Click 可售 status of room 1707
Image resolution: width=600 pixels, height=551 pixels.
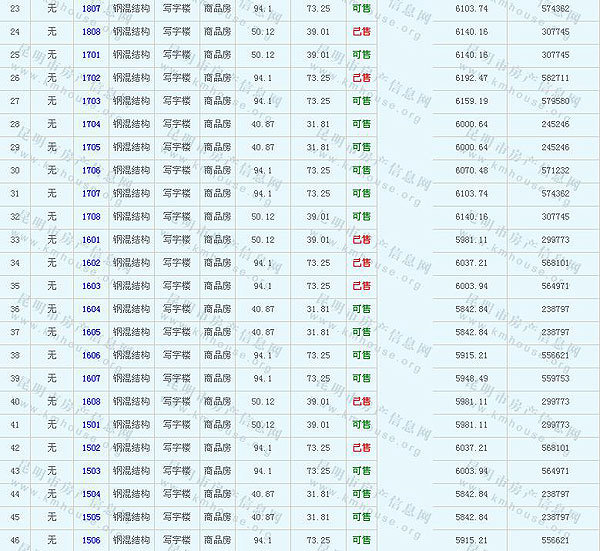(361, 193)
